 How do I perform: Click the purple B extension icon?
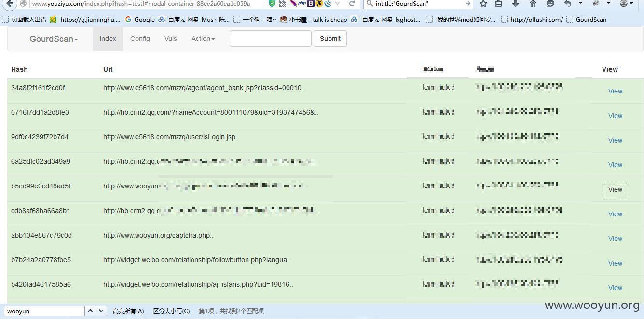pos(311,3)
